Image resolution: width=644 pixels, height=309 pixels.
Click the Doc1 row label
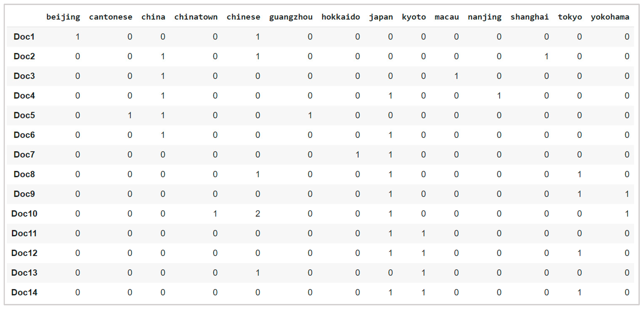[24, 37]
